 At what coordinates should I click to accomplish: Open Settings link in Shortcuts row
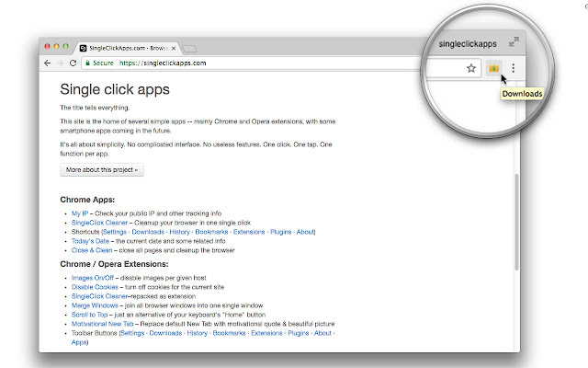point(115,232)
